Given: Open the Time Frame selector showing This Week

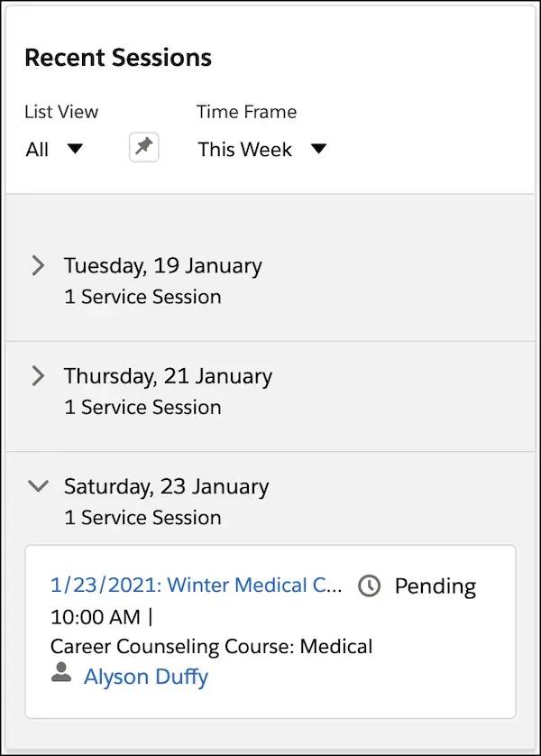Looking at the screenshot, I should [261, 150].
